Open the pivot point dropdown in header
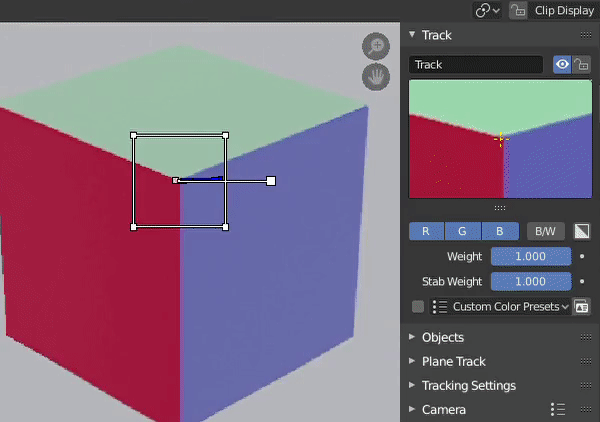This screenshot has width=600, height=422. (488, 11)
